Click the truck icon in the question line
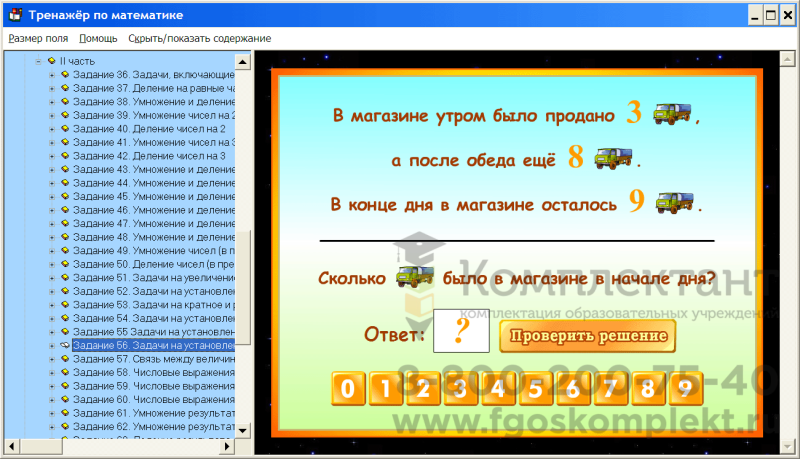Image resolution: width=800 pixels, height=459 pixels. (415, 276)
